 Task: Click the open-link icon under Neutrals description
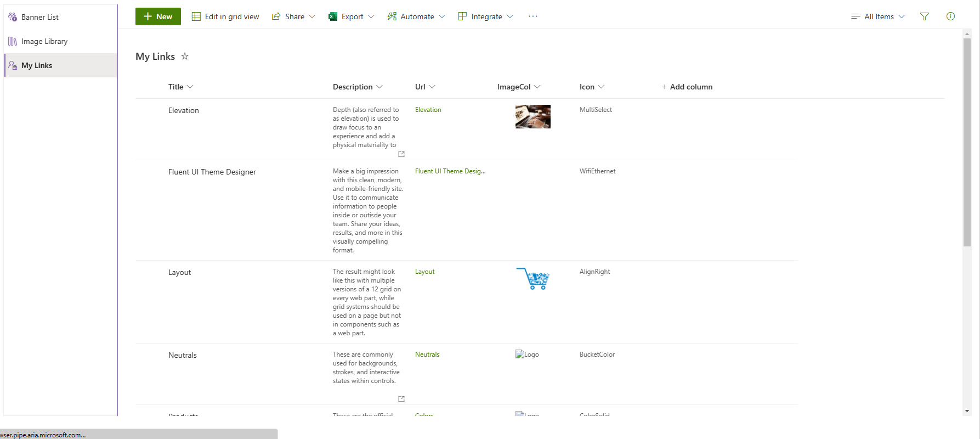[x=401, y=399]
